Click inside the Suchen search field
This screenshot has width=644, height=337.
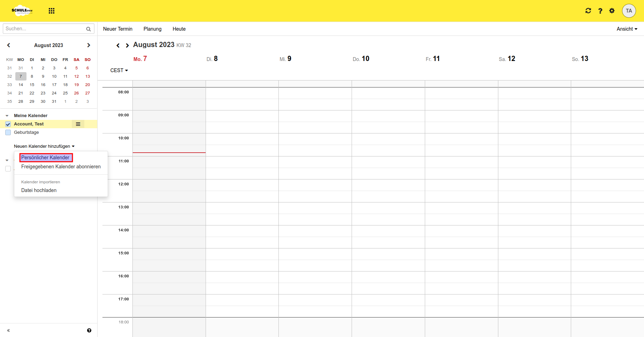pyautogui.click(x=42, y=29)
